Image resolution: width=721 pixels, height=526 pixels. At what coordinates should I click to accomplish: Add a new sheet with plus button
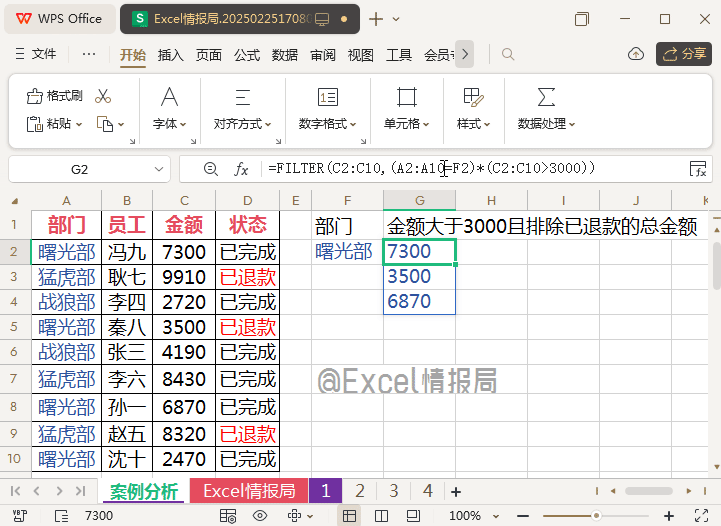coord(456,491)
